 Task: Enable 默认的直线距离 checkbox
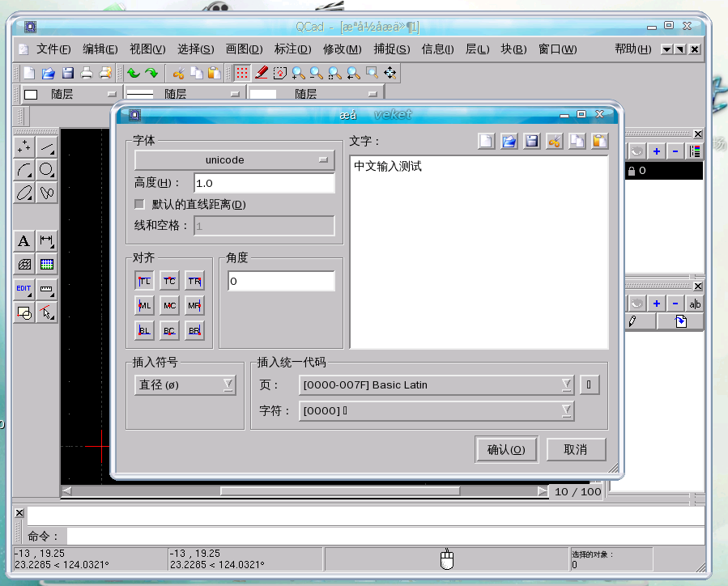coord(138,204)
